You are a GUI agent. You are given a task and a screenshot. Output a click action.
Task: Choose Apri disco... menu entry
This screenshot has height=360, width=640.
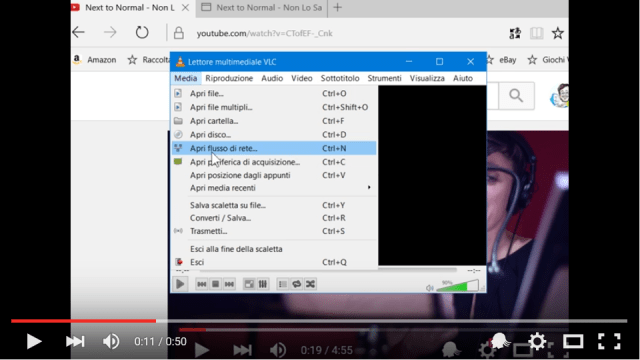pos(273,135)
